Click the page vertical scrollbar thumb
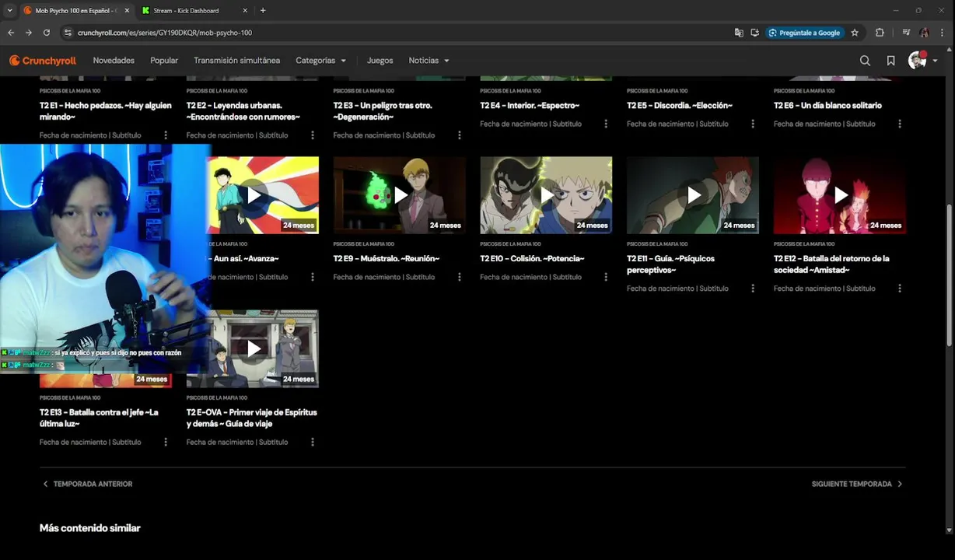 pyautogui.click(x=950, y=275)
